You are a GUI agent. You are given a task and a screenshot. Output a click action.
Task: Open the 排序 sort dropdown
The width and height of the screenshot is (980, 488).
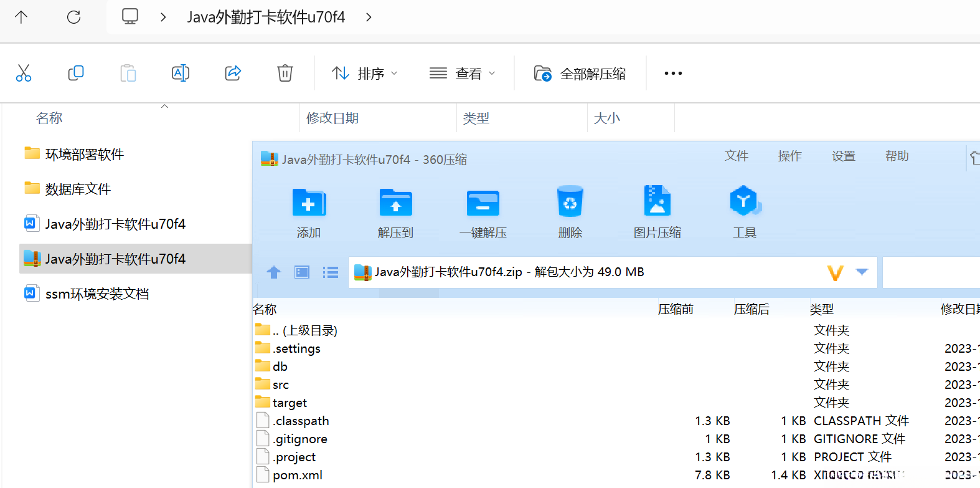[x=364, y=74]
